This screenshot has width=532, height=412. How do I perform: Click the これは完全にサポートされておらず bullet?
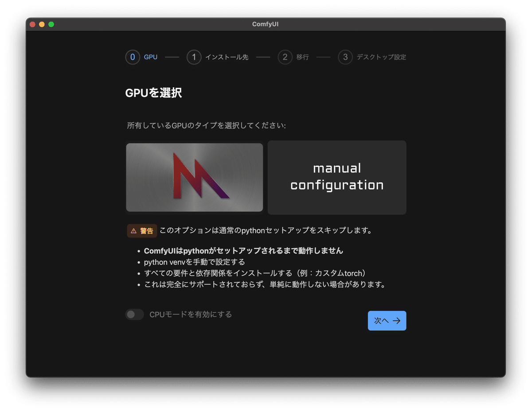265,284
